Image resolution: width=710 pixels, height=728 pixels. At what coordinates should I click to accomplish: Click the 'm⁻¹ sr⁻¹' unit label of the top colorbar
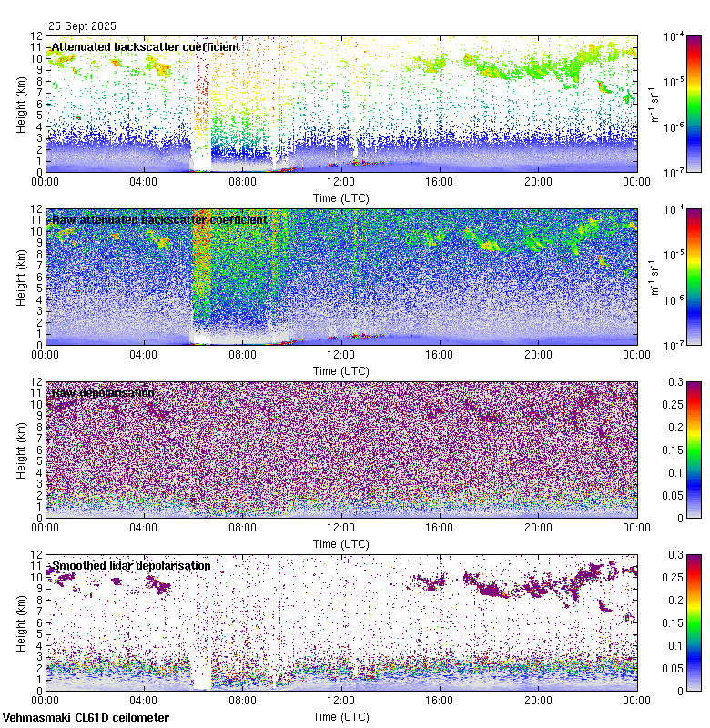(x=654, y=105)
